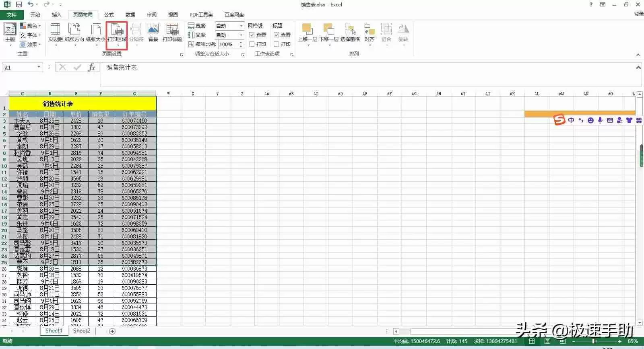Open the Margins (页边距) tool

55,30
